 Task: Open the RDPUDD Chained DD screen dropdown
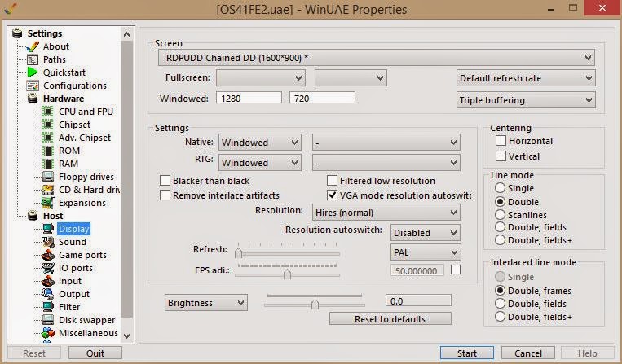point(376,58)
